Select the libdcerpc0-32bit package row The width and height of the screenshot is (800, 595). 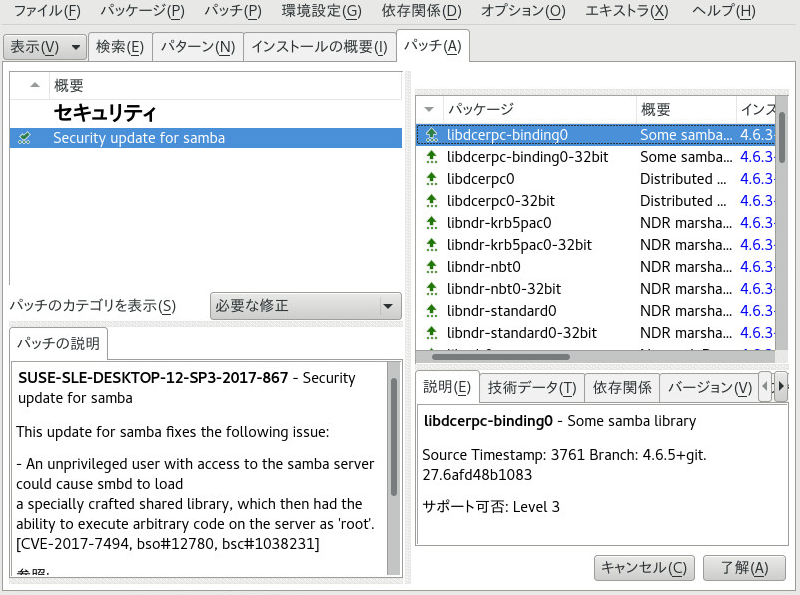coord(595,201)
